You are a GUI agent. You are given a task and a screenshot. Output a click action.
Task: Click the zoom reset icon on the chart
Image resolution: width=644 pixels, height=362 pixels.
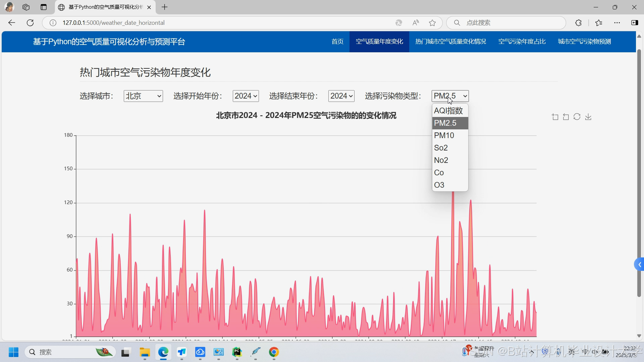[x=566, y=117]
